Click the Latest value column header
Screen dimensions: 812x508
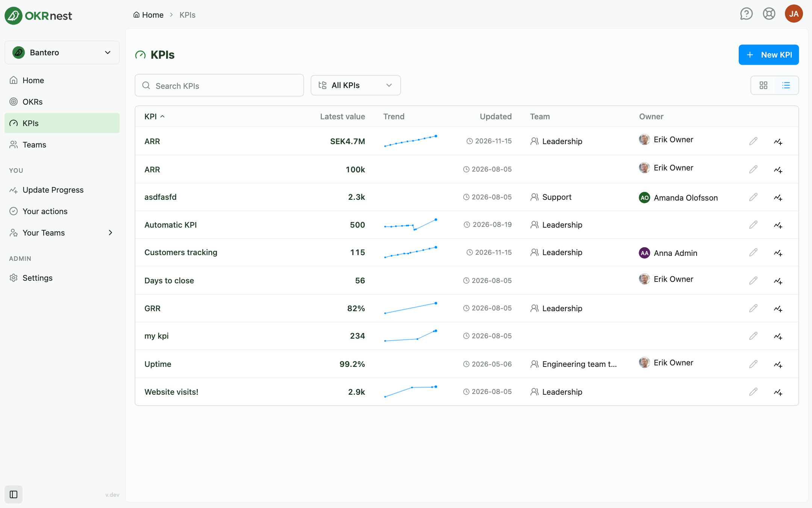[342, 117]
